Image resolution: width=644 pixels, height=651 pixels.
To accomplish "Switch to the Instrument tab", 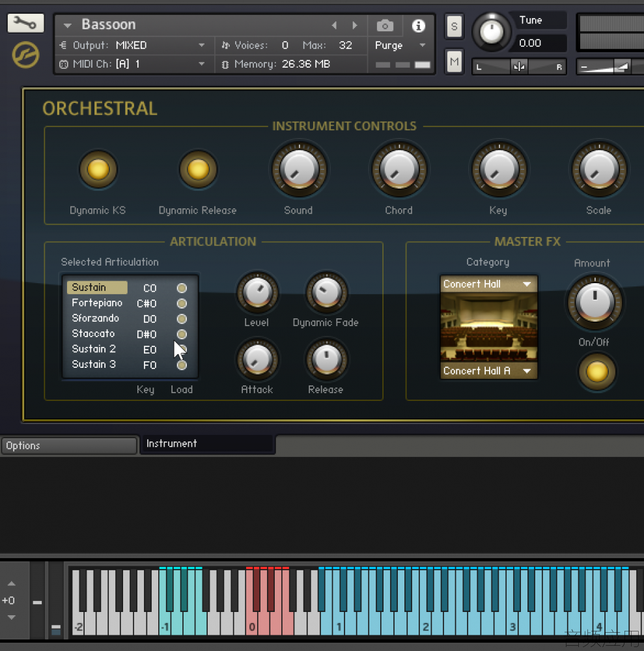I will tap(208, 444).
